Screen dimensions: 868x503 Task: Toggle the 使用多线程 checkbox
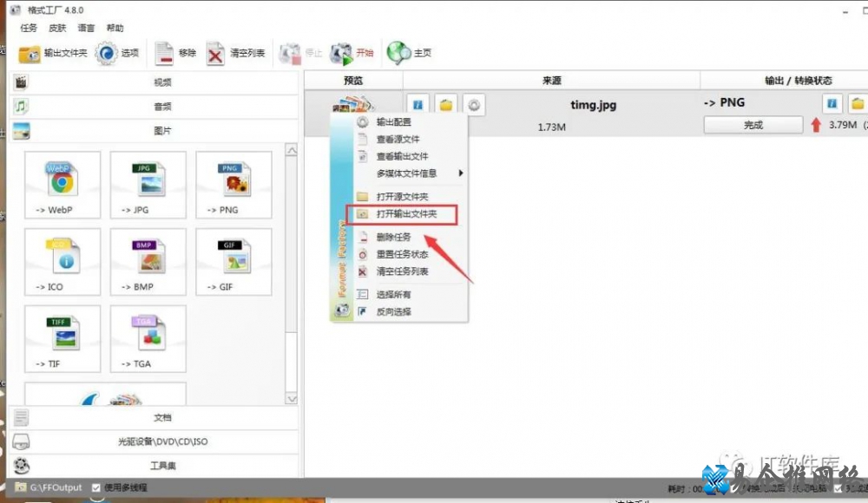96,487
